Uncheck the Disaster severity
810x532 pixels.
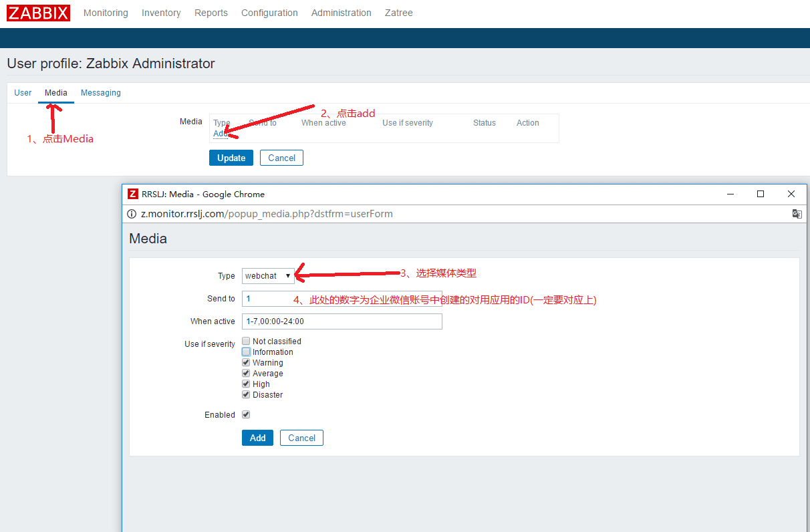coord(246,394)
